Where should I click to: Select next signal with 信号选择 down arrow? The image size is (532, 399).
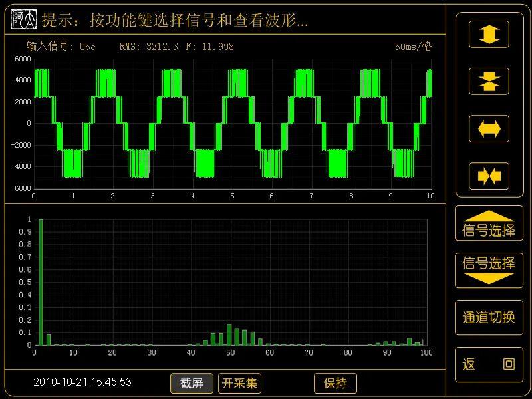pyautogui.click(x=489, y=270)
